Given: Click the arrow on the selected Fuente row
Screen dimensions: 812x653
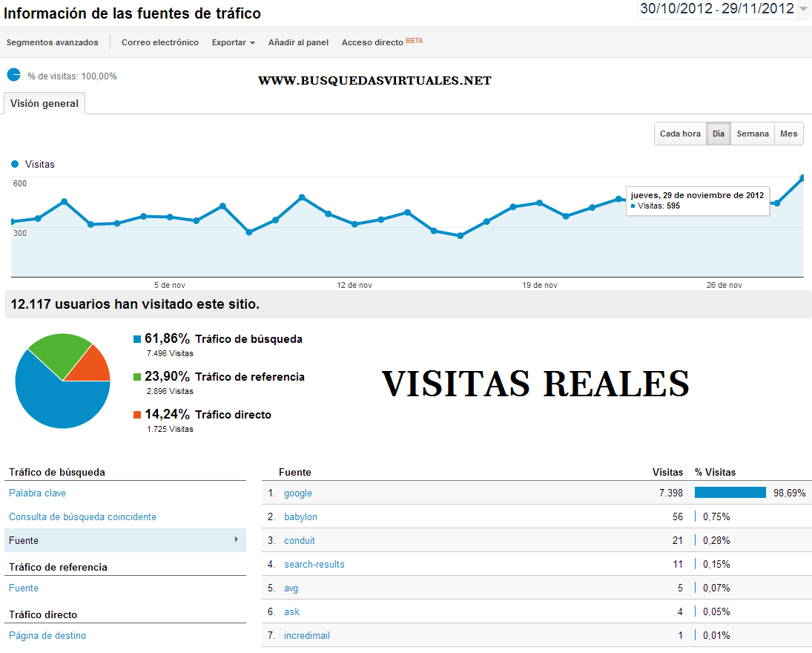Looking at the screenshot, I should 236,539.
